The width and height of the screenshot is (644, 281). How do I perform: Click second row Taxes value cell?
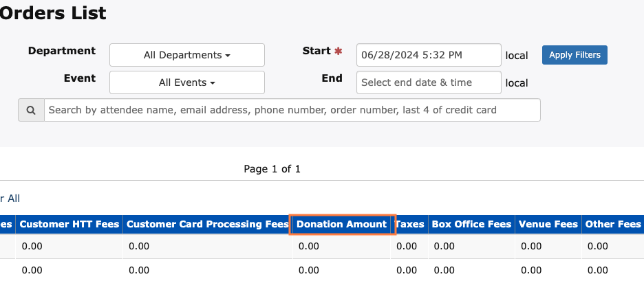[407, 270]
